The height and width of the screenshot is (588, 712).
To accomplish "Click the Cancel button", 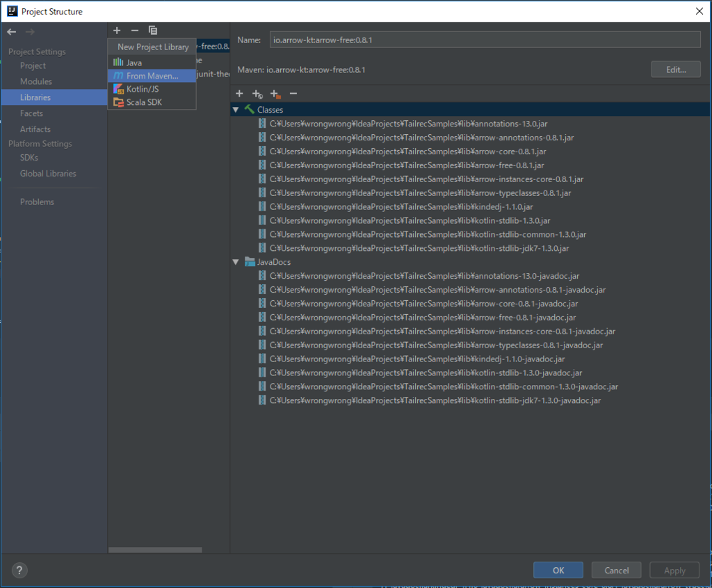I will 616,571.
